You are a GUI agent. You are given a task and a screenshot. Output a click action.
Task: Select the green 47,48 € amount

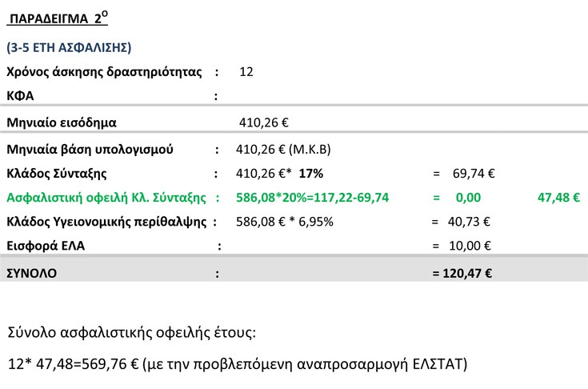(x=558, y=197)
